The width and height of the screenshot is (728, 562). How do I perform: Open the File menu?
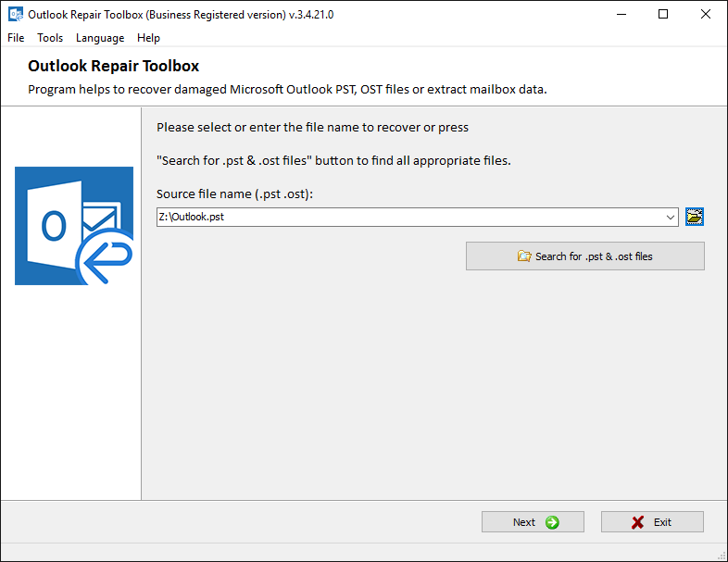click(16, 38)
